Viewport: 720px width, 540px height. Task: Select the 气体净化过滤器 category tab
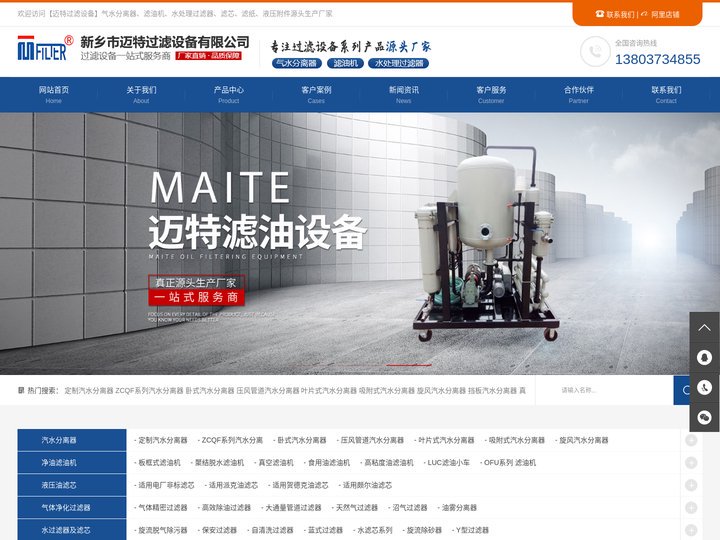pos(72,507)
